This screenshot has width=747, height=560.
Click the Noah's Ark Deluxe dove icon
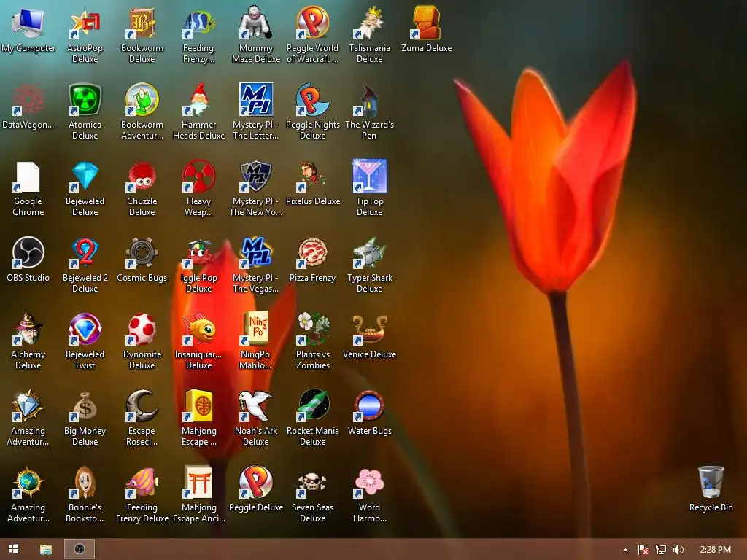click(x=256, y=406)
